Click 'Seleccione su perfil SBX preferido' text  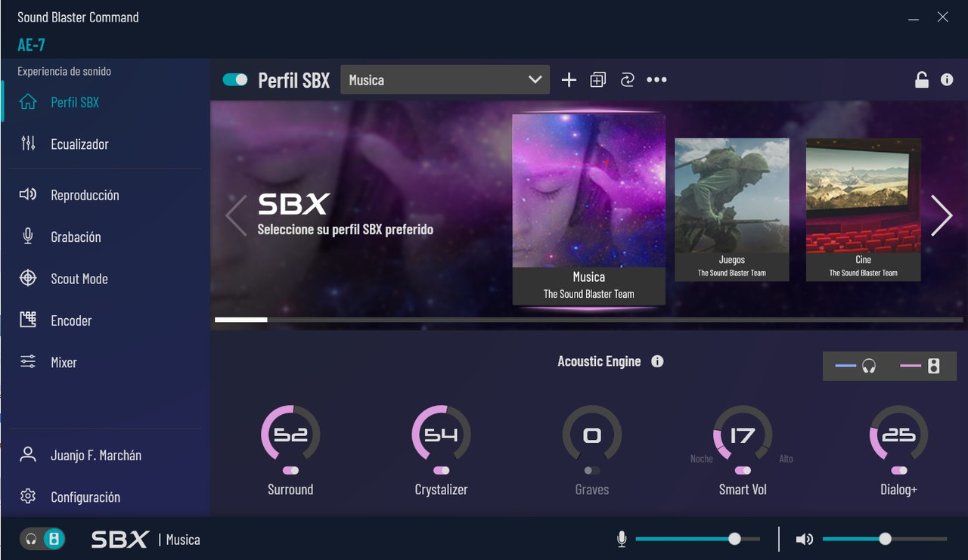(346, 229)
